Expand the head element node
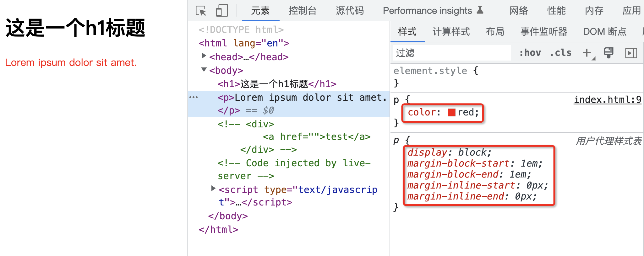 pyautogui.click(x=204, y=56)
